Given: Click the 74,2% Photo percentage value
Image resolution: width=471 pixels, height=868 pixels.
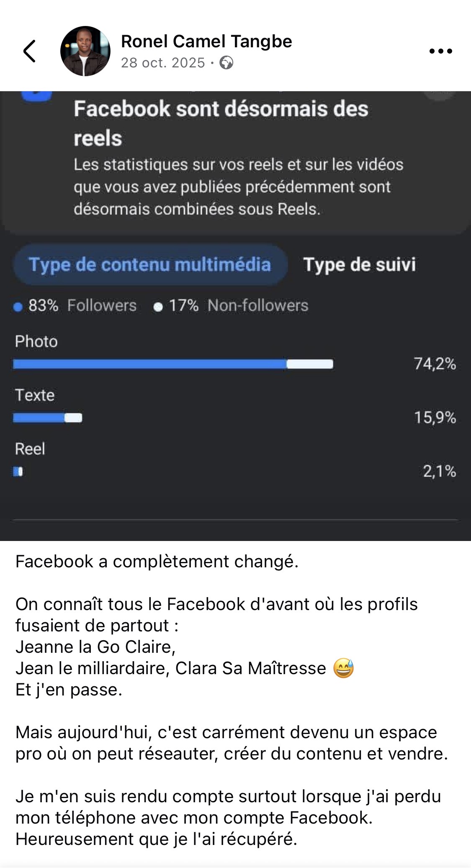Looking at the screenshot, I should (x=435, y=364).
